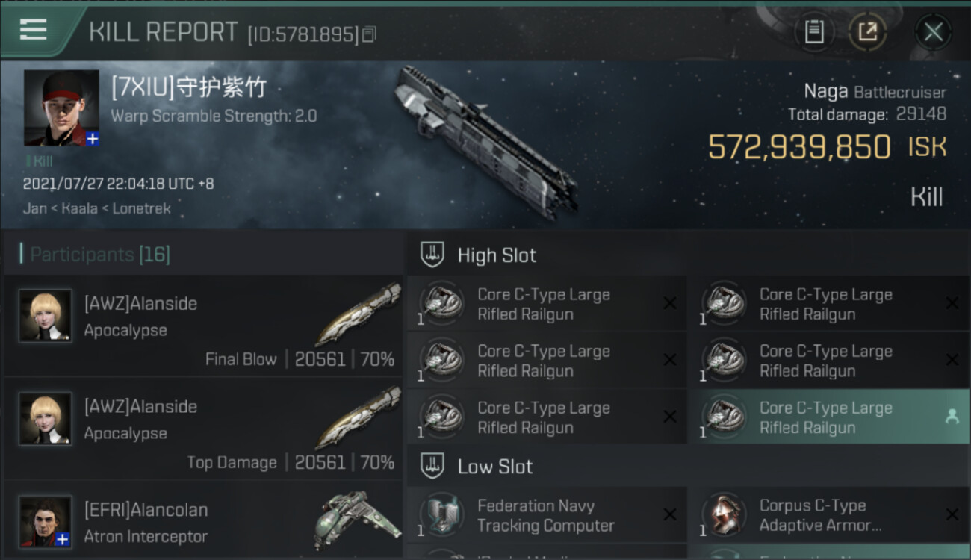Viewport: 971px width, 560px height.
Task: Copy the kill report ID icon
Action: (x=369, y=34)
